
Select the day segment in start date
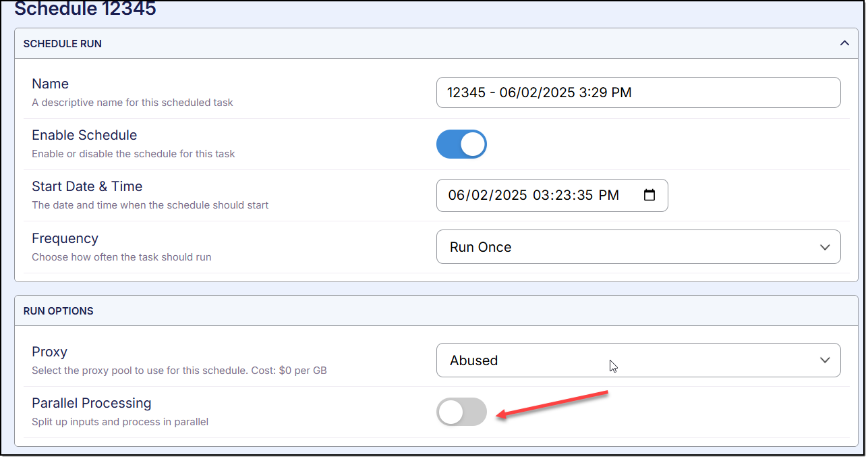478,196
